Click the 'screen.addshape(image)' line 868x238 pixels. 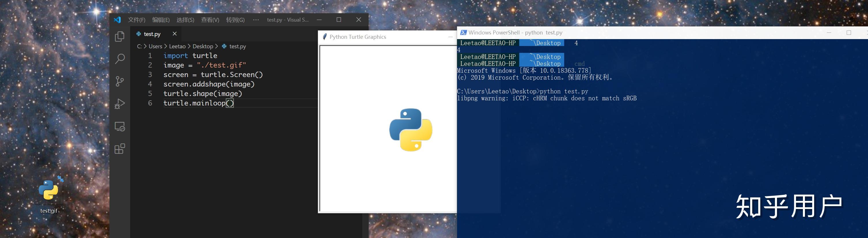pos(209,84)
